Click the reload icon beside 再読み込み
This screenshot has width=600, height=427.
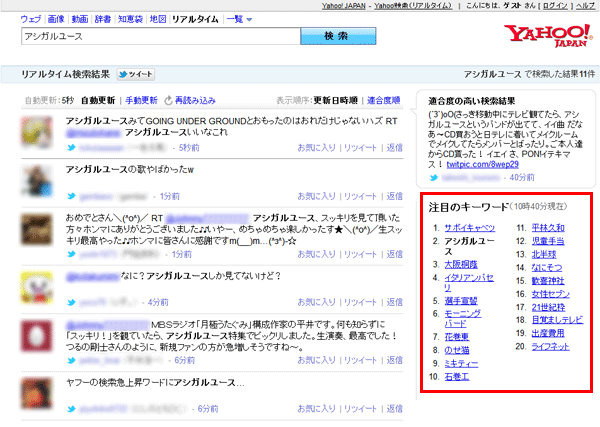click(x=168, y=101)
